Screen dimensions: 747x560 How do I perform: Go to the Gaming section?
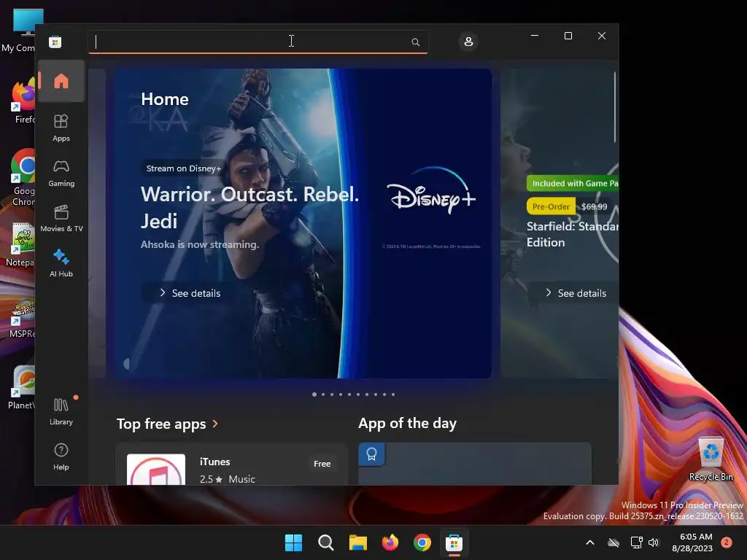[61, 174]
